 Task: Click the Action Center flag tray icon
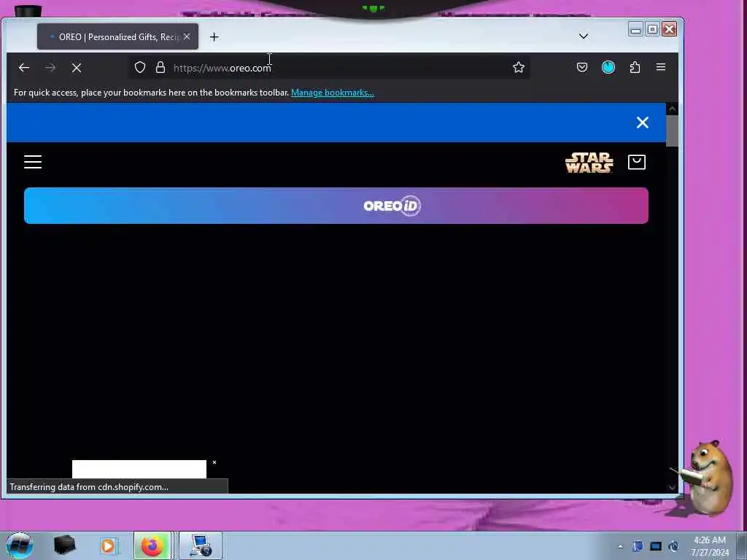click(x=638, y=546)
